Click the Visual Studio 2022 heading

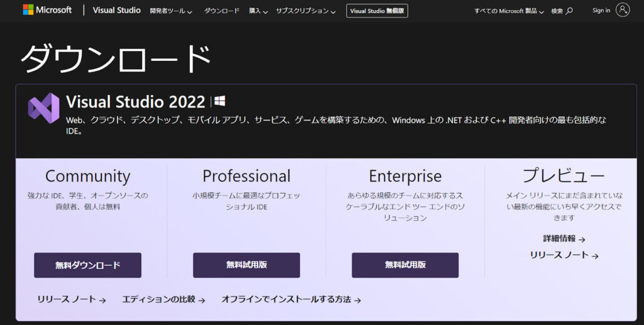(x=136, y=102)
